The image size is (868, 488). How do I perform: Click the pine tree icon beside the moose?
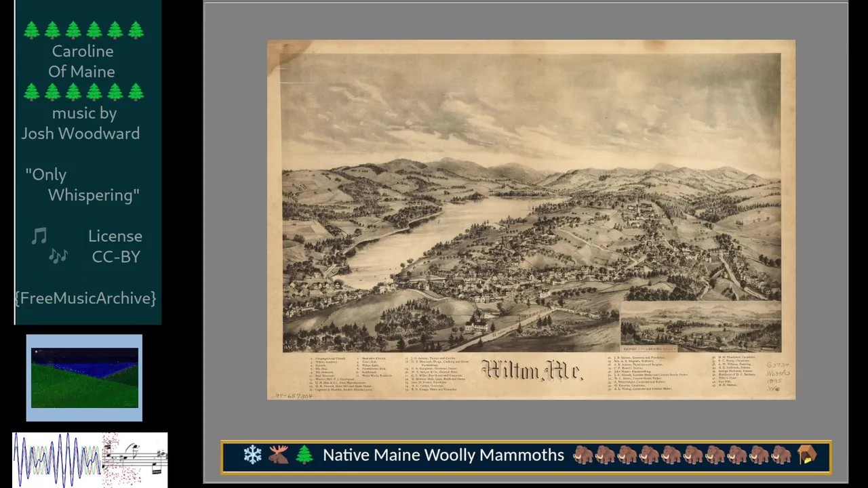(x=304, y=455)
